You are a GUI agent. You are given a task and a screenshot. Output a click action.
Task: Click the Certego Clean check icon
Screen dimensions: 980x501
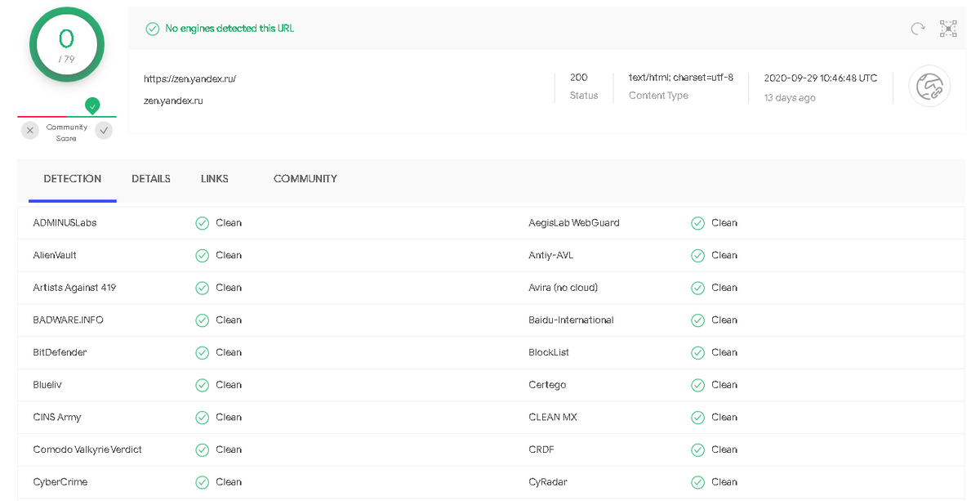[697, 385]
